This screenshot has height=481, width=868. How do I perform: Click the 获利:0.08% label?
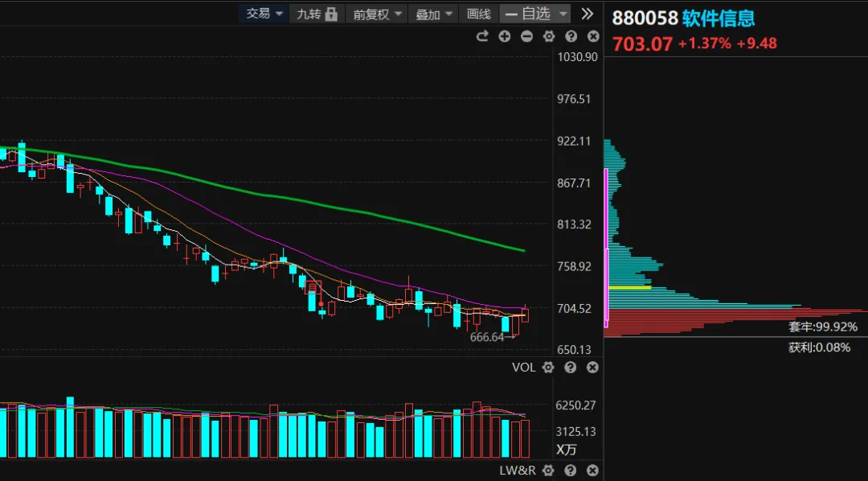point(819,348)
